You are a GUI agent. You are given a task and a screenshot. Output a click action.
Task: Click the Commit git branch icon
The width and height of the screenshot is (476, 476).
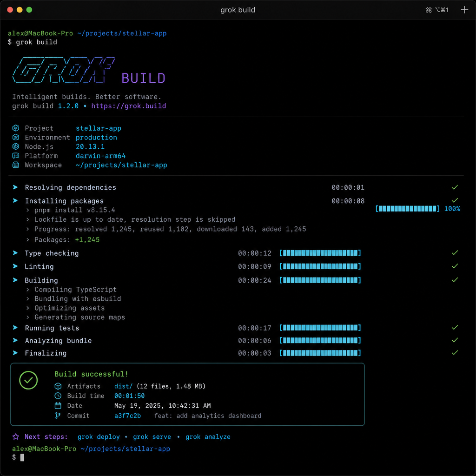(x=58, y=416)
